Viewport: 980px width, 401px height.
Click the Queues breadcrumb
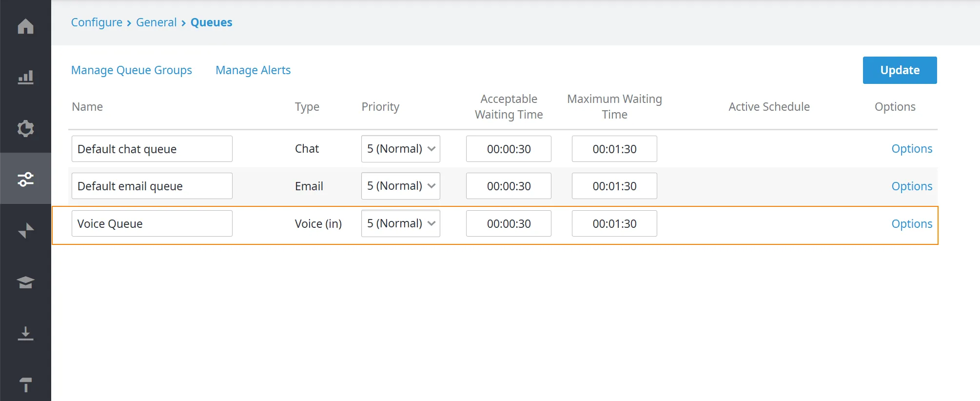211,22
